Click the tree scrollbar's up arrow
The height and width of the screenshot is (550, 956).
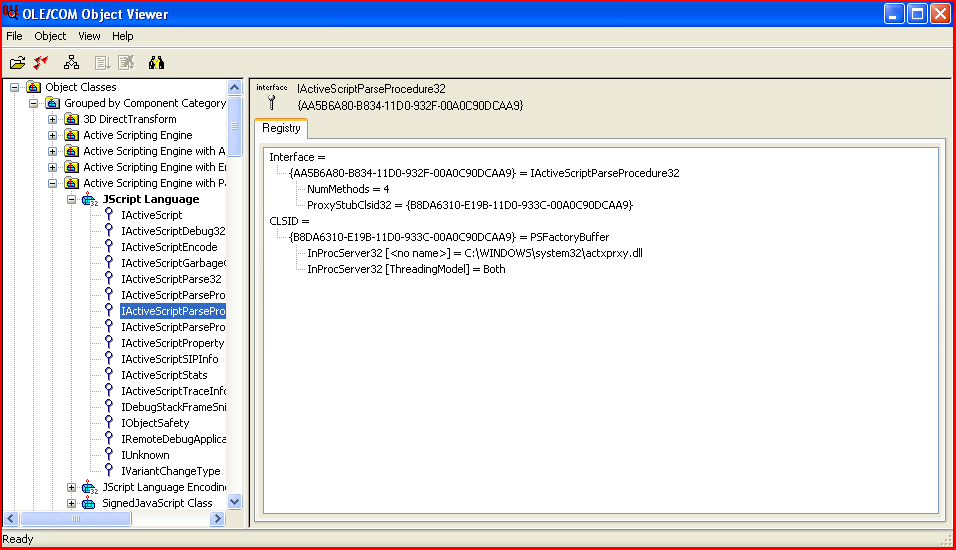[235, 87]
